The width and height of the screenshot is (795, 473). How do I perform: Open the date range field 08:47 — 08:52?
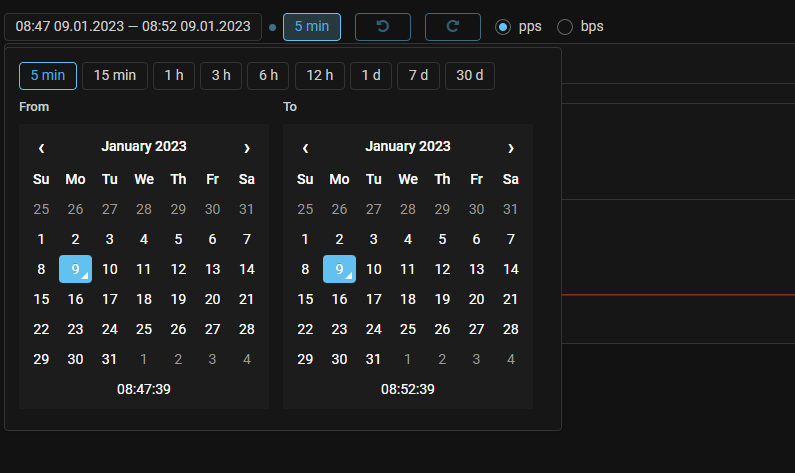(x=133, y=27)
